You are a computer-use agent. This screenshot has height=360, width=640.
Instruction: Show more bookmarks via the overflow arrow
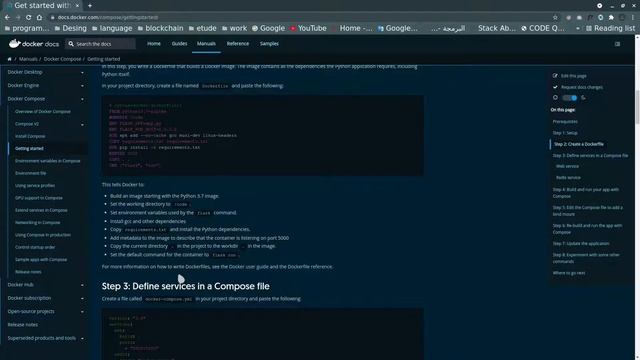578,28
